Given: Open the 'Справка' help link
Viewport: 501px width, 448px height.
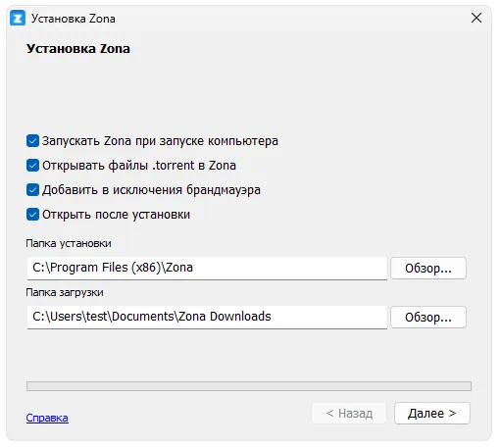Looking at the screenshot, I should (x=47, y=418).
